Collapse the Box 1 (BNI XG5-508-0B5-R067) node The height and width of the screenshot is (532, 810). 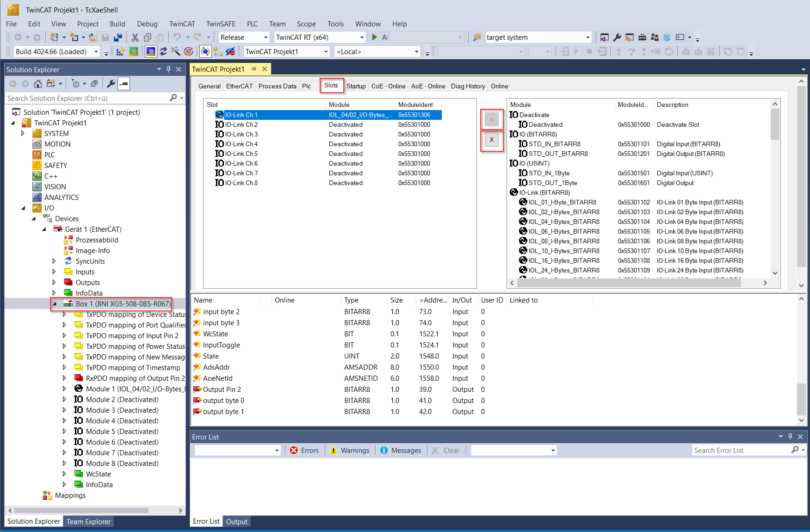(54, 304)
